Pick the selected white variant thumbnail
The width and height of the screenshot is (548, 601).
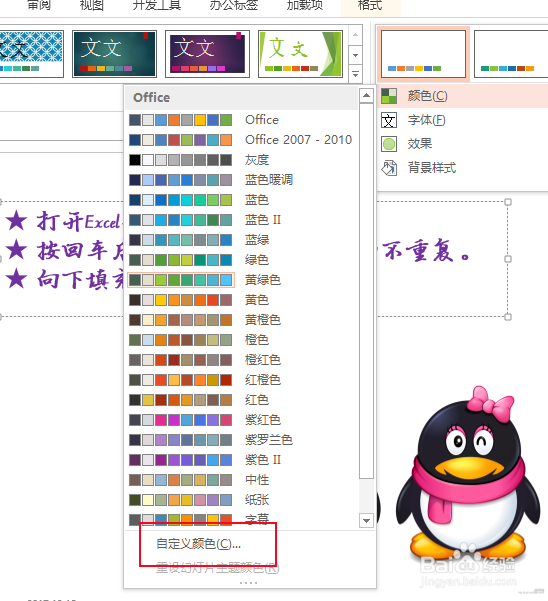(423, 54)
